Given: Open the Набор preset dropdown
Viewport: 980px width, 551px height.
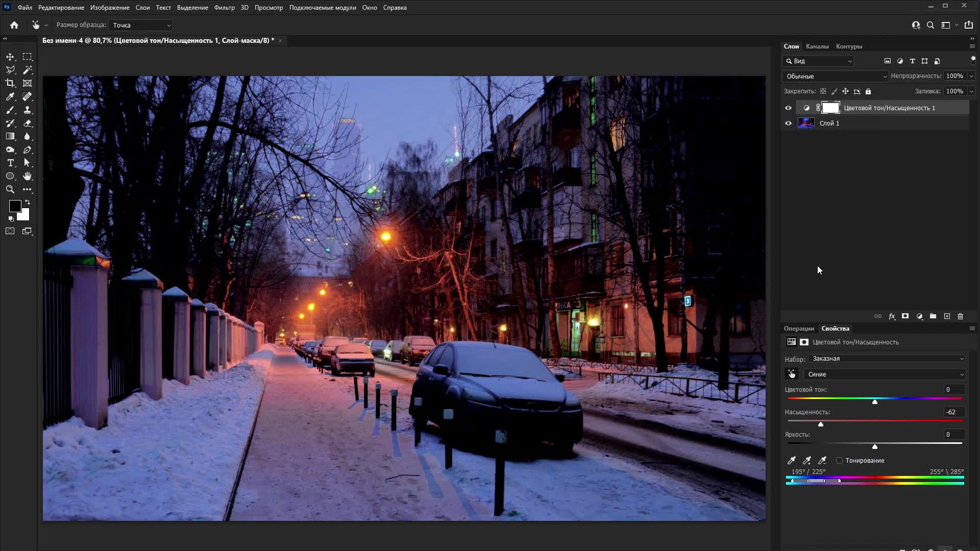Looking at the screenshot, I should coord(887,359).
